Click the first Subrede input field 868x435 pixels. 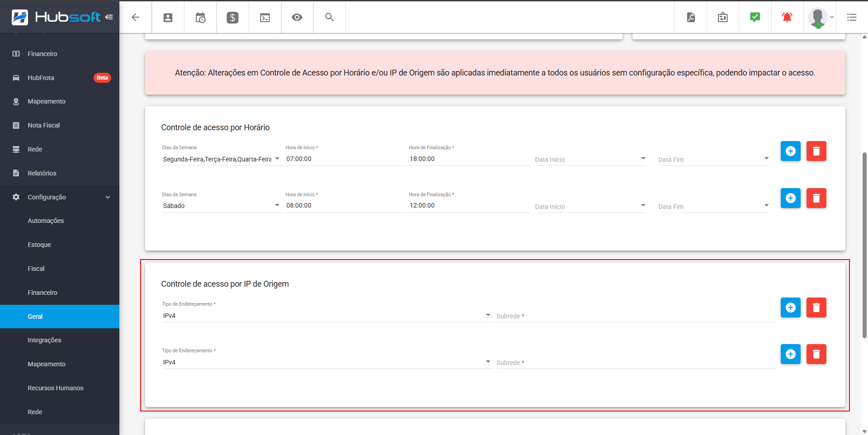(x=635, y=316)
